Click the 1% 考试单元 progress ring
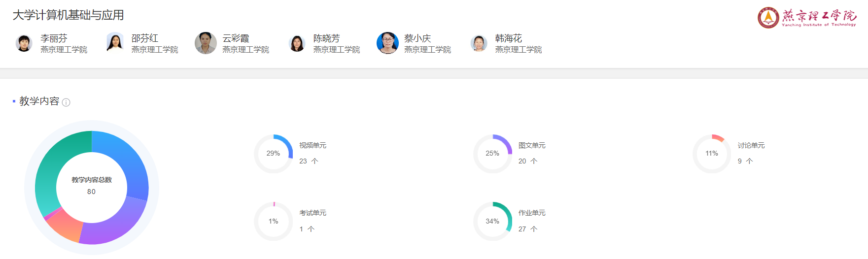 (x=273, y=222)
